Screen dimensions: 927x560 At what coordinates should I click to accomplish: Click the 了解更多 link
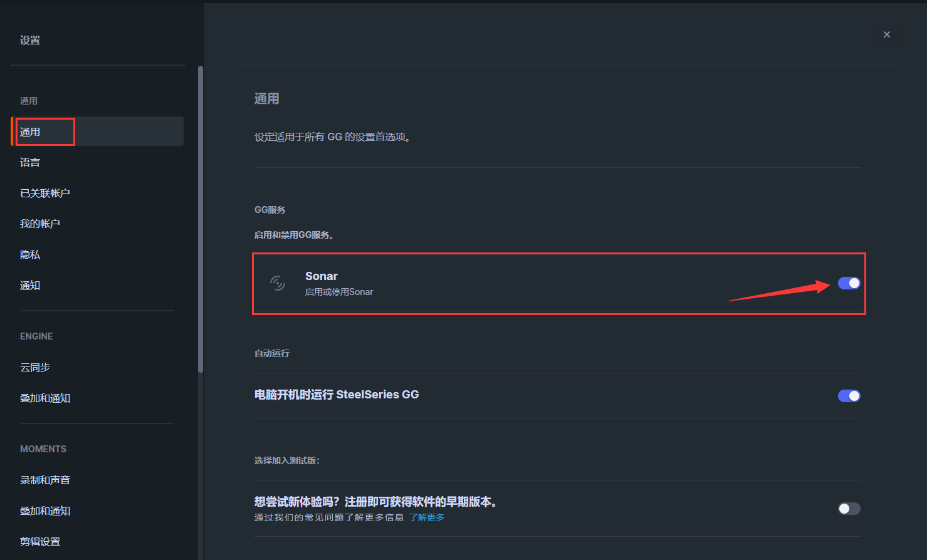(427, 517)
